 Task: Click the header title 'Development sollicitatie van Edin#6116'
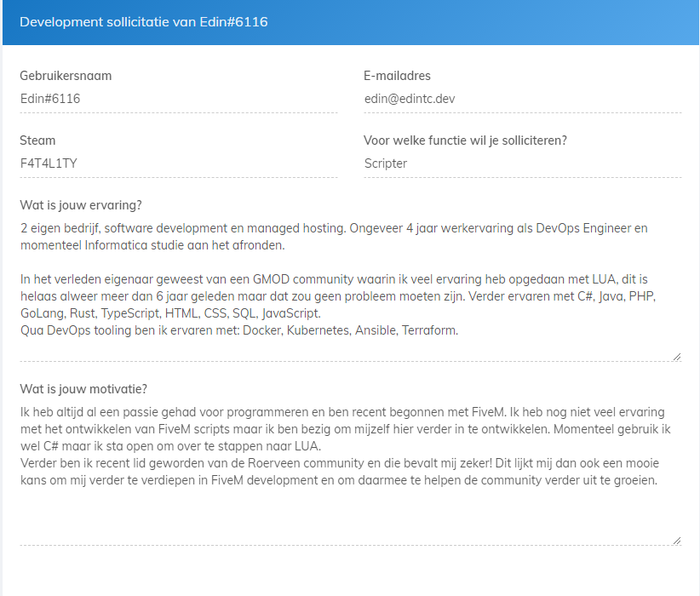click(144, 22)
